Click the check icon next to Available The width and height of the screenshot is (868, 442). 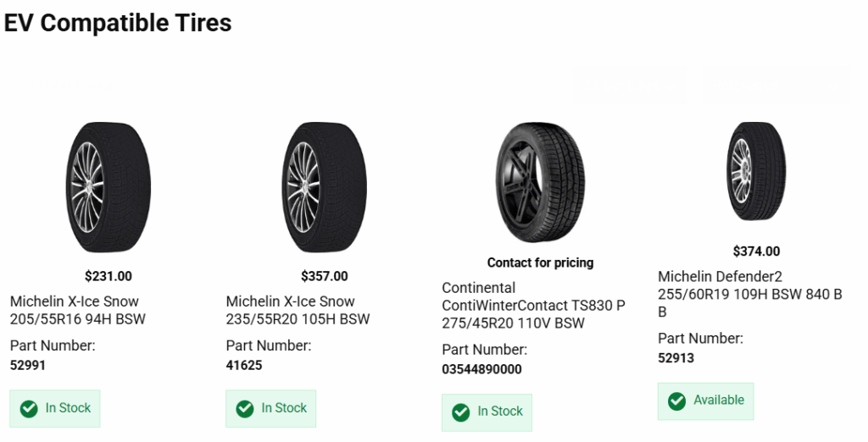pos(676,401)
